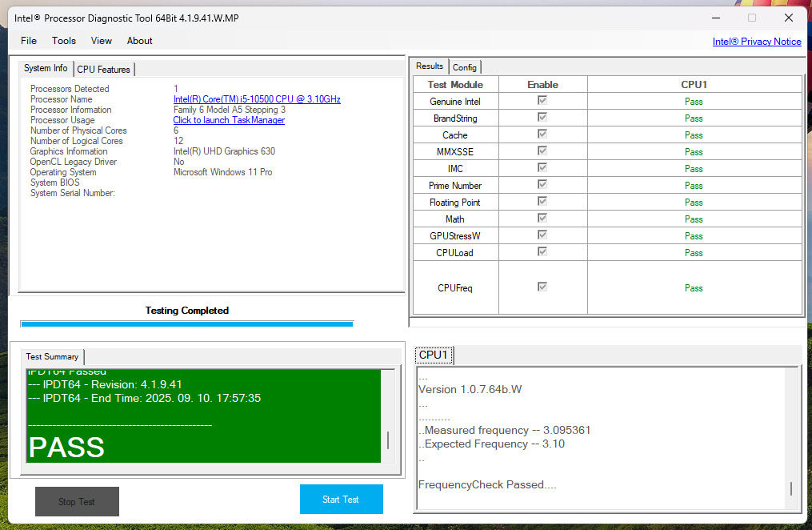
Task: Click the System Serial Number label
Action: 73,193
